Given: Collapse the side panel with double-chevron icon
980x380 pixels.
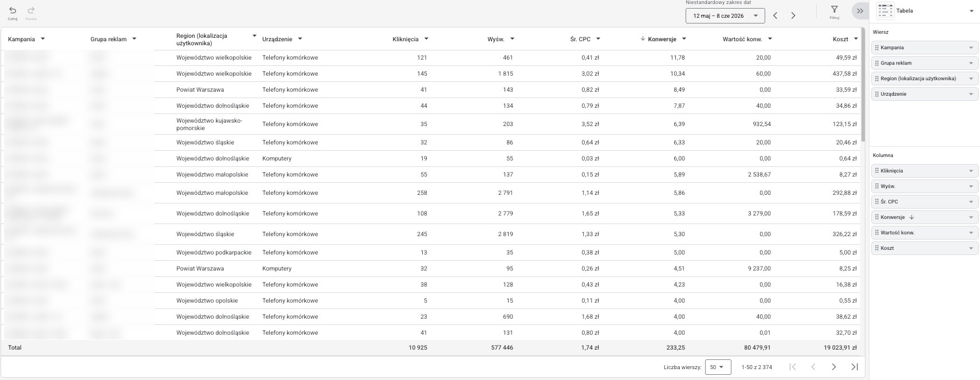Looking at the screenshot, I should 860,11.
